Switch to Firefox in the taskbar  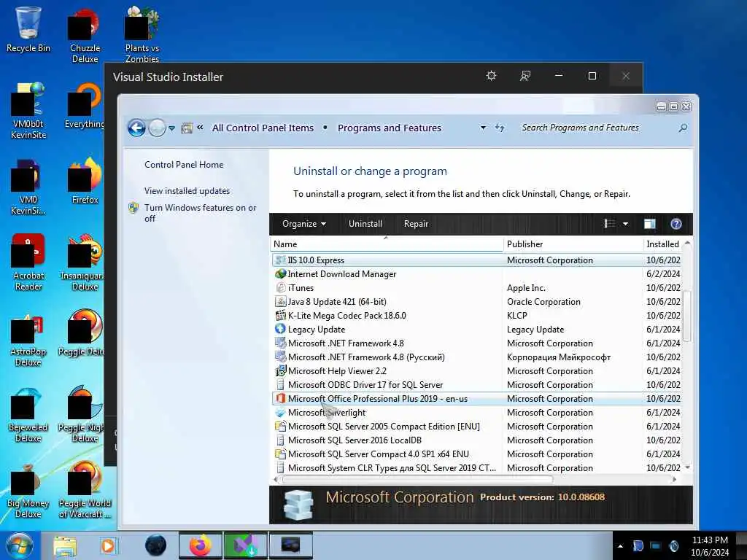pyautogui.click(x=201, y=545)
